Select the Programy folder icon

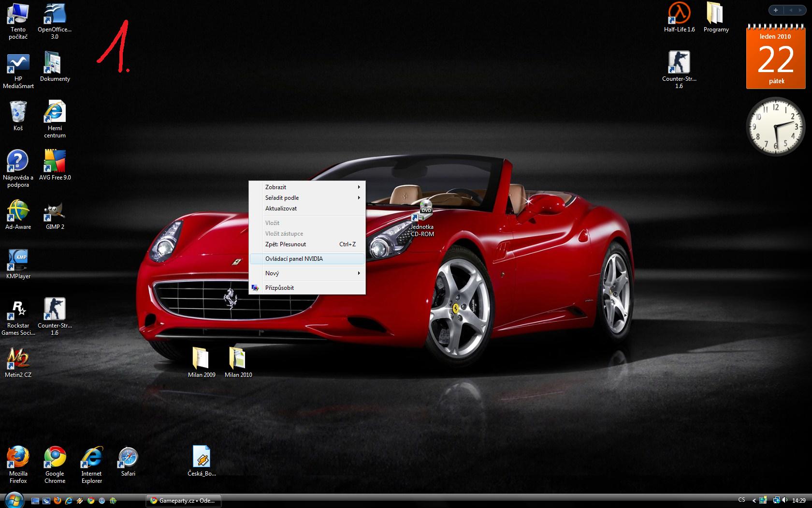(716, 17)
